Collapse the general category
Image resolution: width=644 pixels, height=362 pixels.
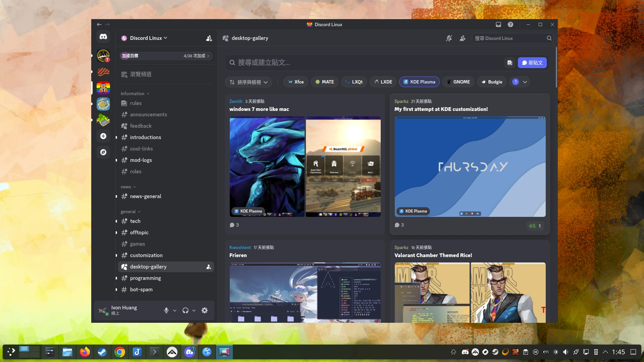coord(130,212)
